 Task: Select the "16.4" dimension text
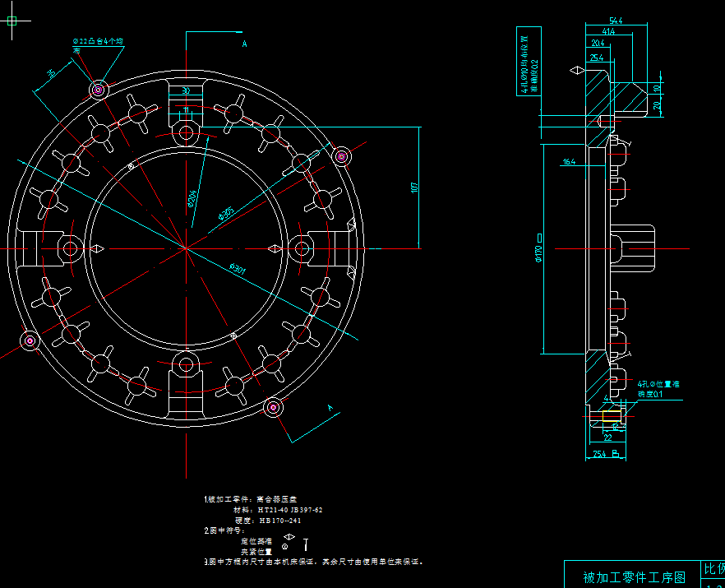tap(569, 162)
